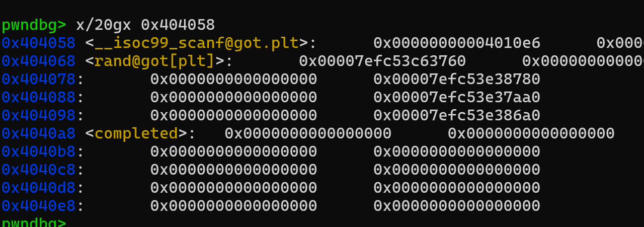The width and height of the screenshot is (644, 227).
Task: Click the bottom pwndbg prompt
Action: [34, 223]
